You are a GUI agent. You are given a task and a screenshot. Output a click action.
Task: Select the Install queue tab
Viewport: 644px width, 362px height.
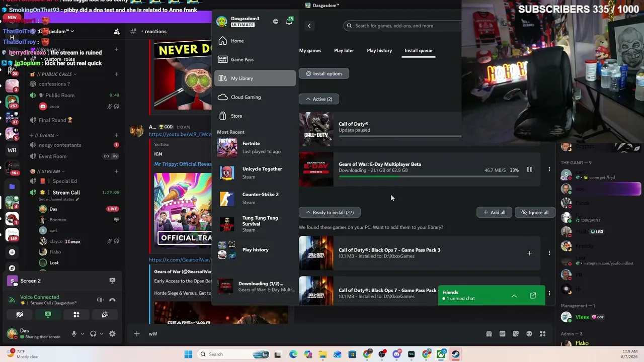click(x=419, y=50)
